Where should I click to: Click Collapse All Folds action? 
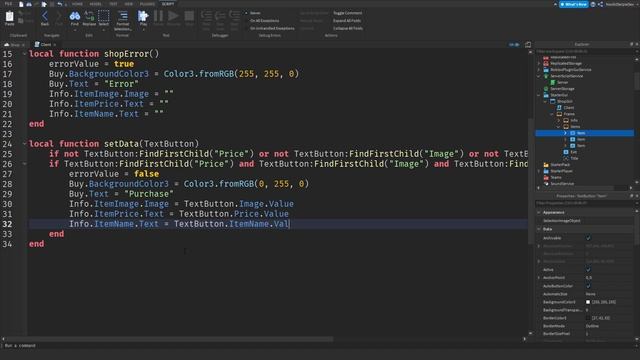click(348, 28)
